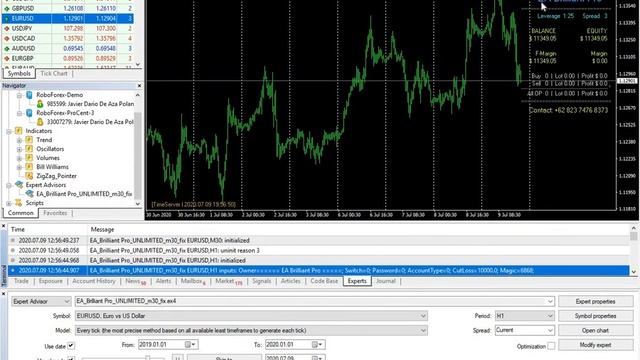Click the Bill Williams folder icon
This screenshot has width=640, height=360.
[x=29, y=167]
